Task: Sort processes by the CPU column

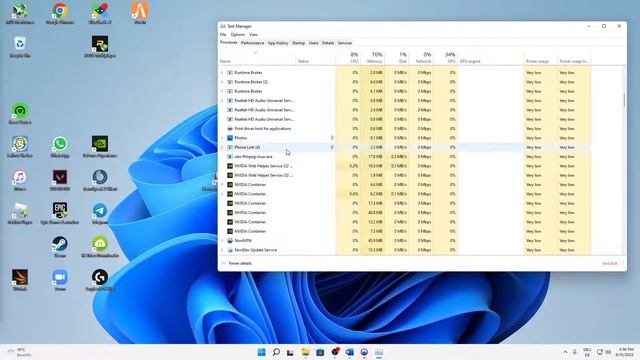Action: (x=348, y=57)
